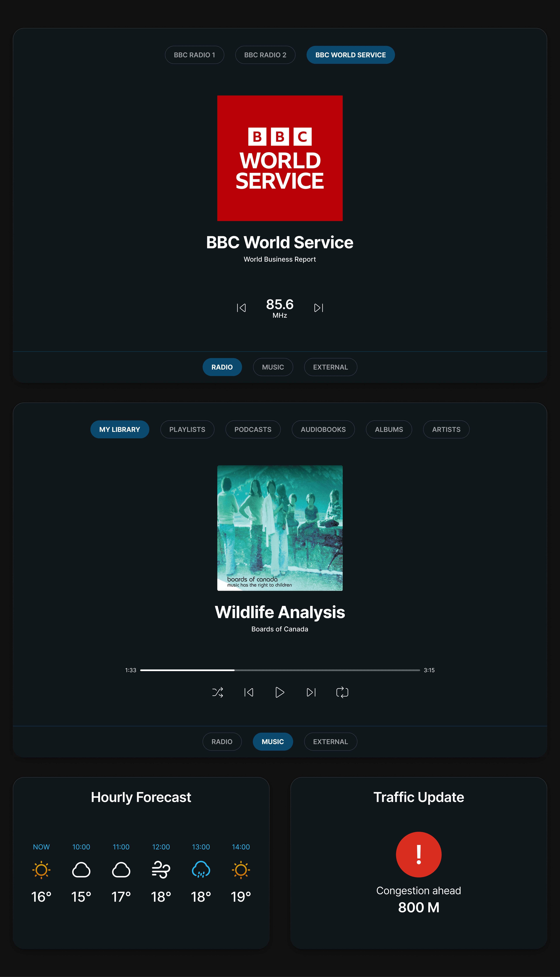Show the Albums tab
This screenshot has height=977, width=560.
click(388, 429)
